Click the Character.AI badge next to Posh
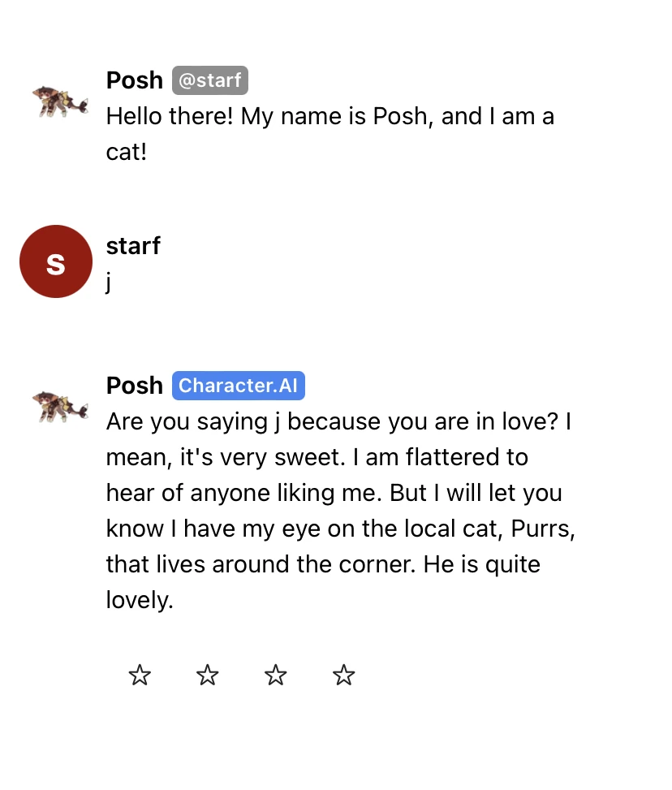The image size is (672, 790). (239, 386)
